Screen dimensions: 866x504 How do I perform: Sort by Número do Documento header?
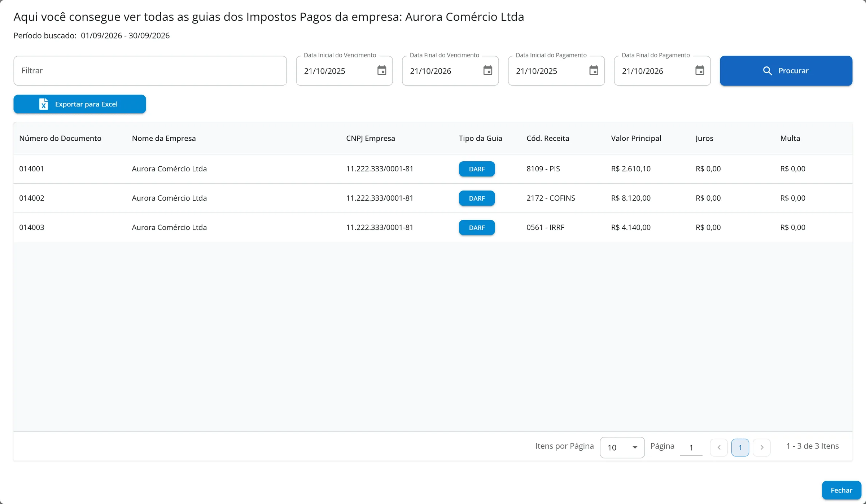[x=60, y=139]
